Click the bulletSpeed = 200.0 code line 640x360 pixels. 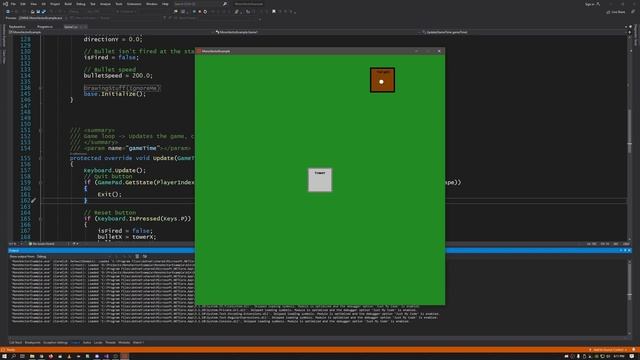tap(118, 76)
